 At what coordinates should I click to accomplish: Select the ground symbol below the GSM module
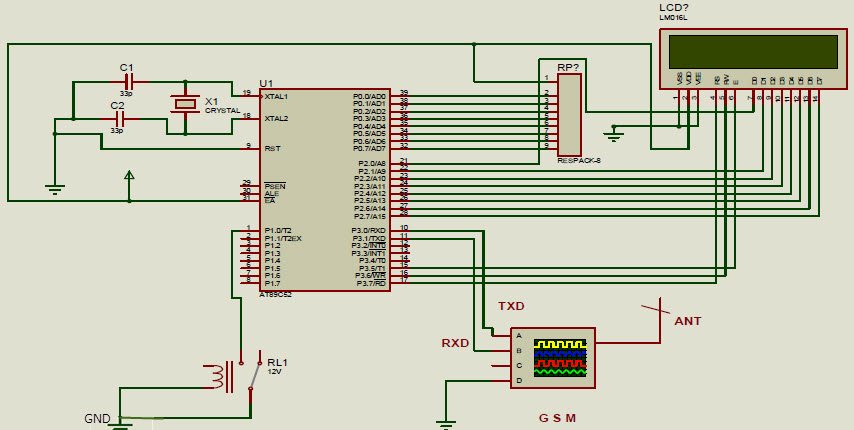click(446, 424)
